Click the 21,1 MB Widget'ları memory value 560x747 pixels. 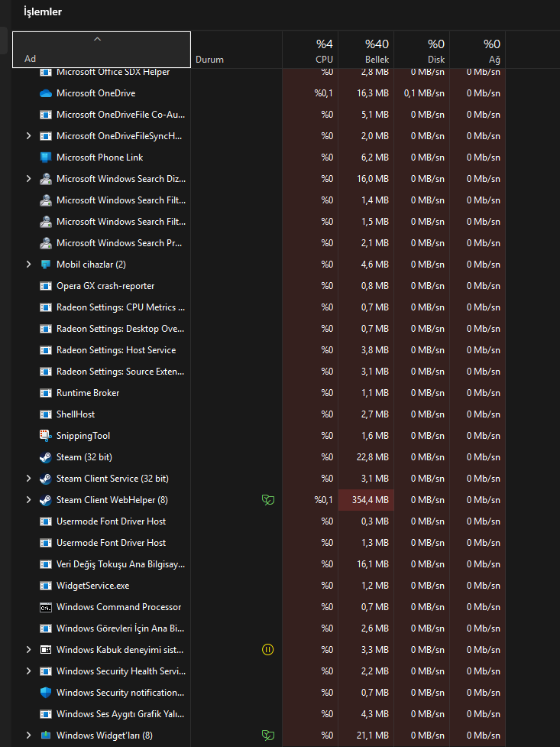click(372, 736)
